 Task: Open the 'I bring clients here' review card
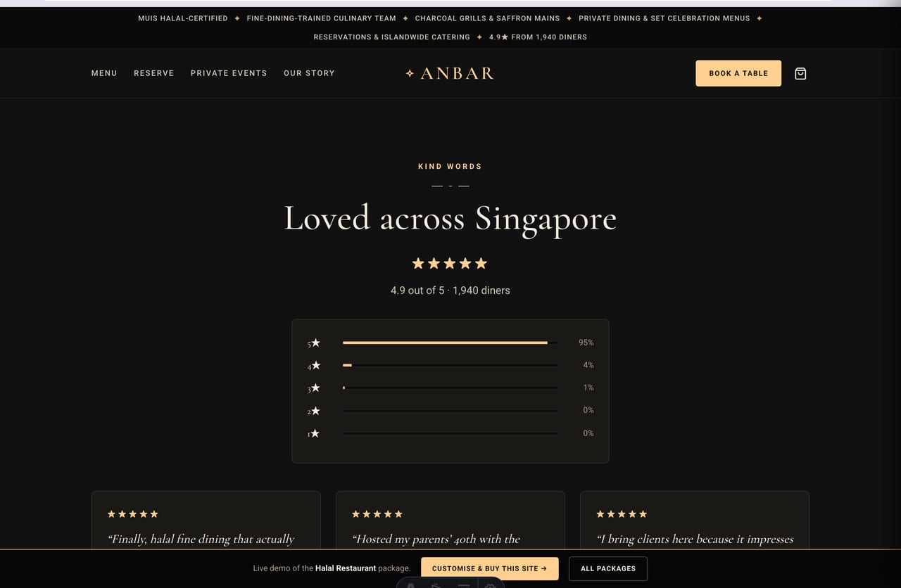click(x=695, y=520)
